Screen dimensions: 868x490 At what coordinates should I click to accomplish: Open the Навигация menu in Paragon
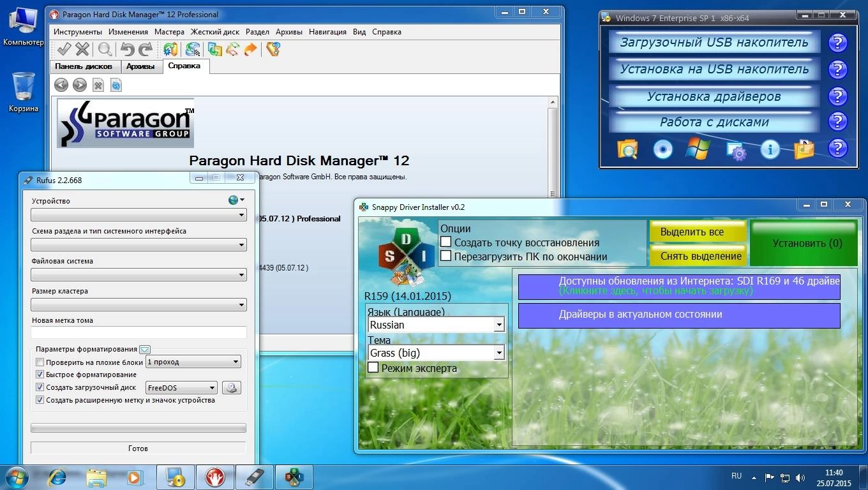pyautogui.click(x=327, y=31)
